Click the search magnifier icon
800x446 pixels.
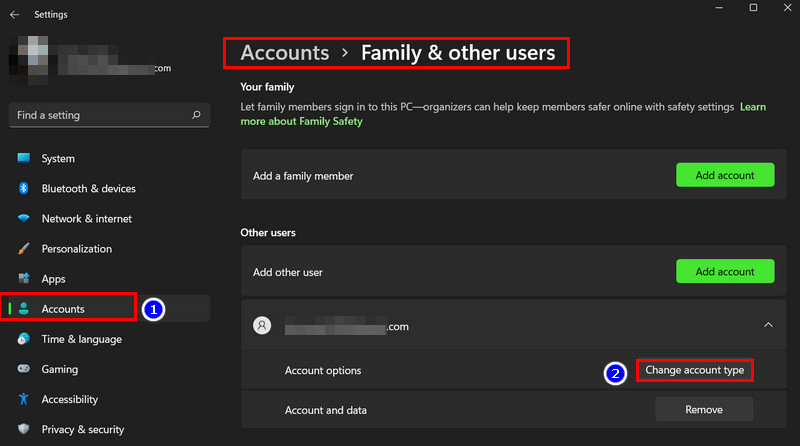pyautogui.click(x=196, y=116)
